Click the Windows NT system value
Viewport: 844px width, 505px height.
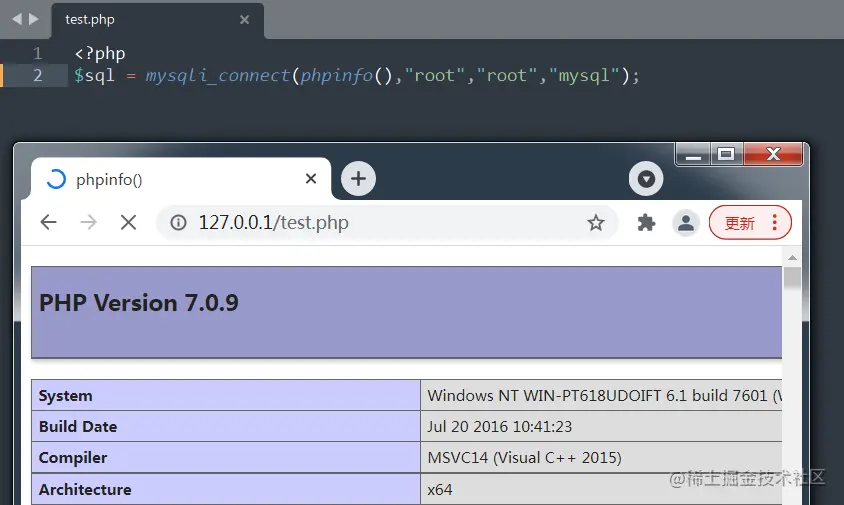(x=604, y=396)
